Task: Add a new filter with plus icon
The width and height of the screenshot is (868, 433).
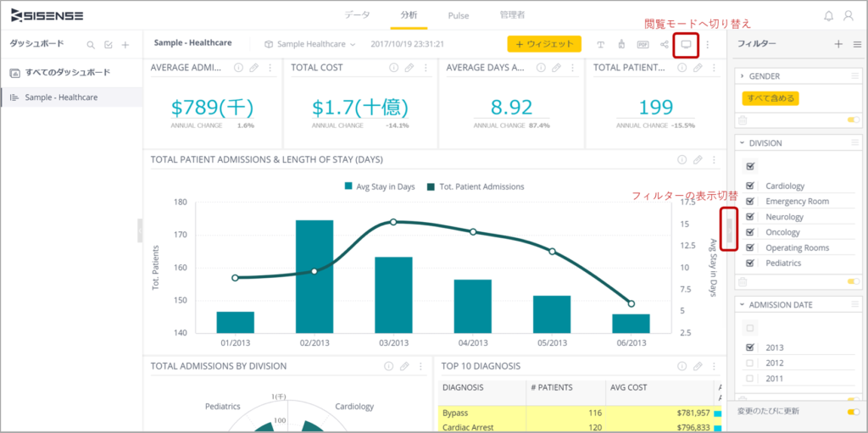Action: coord(838,44)
